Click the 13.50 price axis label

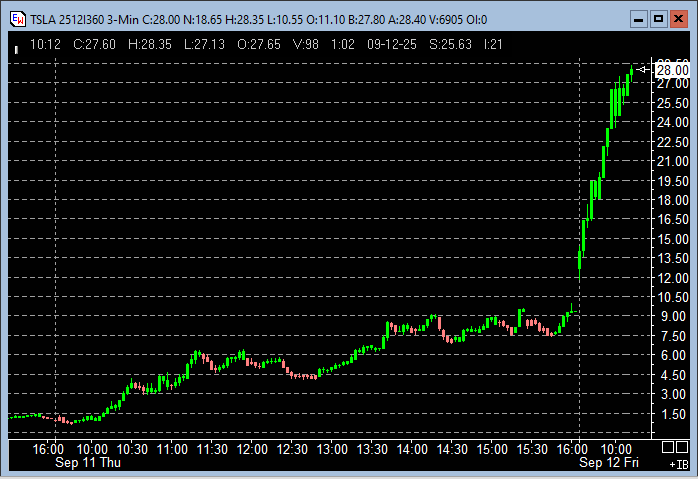point(673,258)
